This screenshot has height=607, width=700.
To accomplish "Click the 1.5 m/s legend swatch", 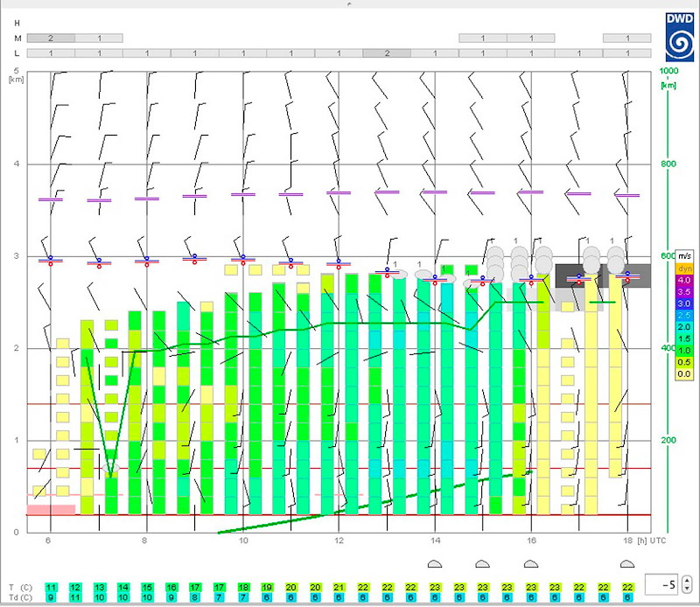I will (x=684, y=338).
